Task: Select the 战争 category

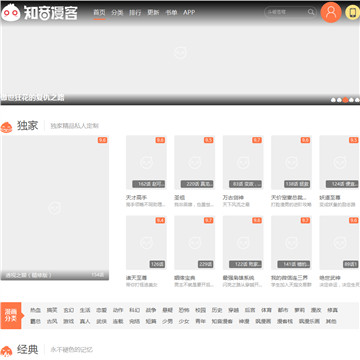Action: [x=151, y=310]
